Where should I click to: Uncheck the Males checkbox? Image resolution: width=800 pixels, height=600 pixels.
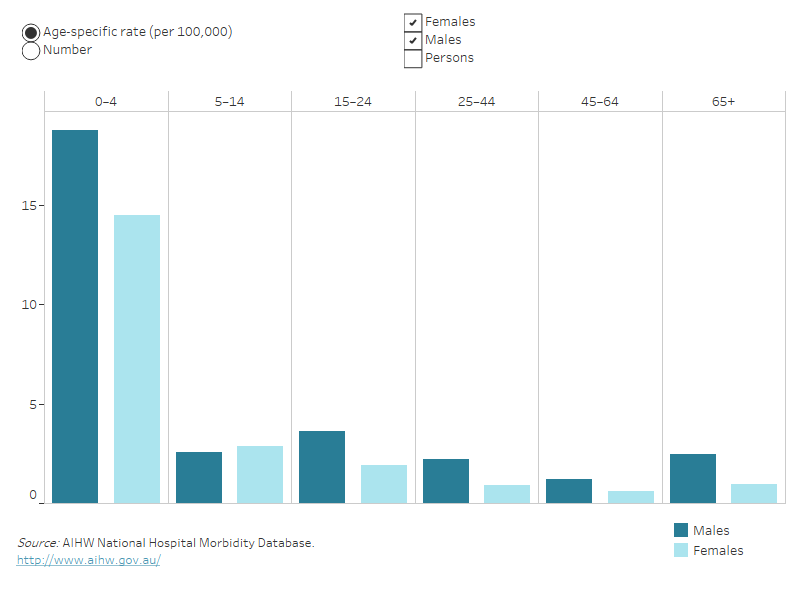pyautogui.click(x=413, y=40)
